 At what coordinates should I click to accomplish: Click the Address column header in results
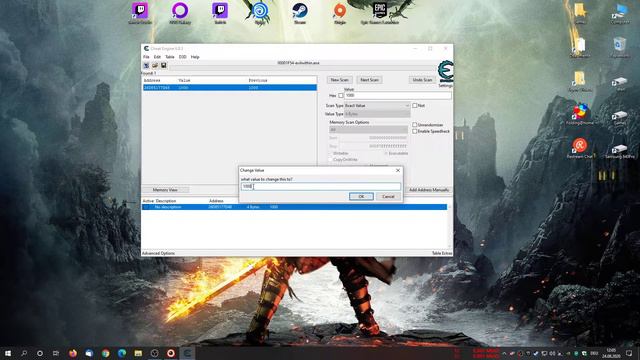coord(152,80)
